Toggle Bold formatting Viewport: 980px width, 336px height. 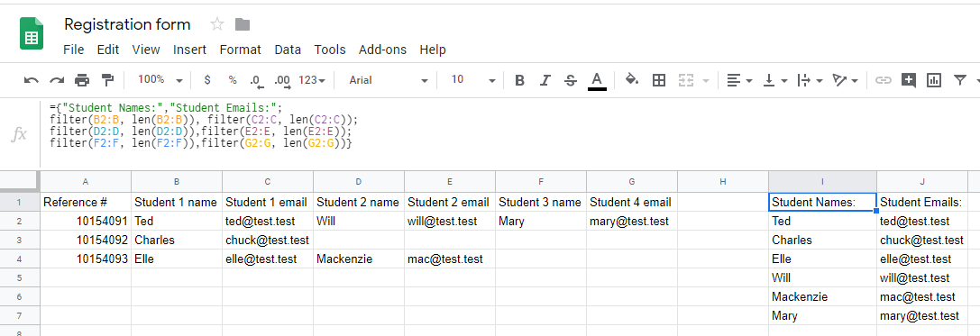pos(518,80)
